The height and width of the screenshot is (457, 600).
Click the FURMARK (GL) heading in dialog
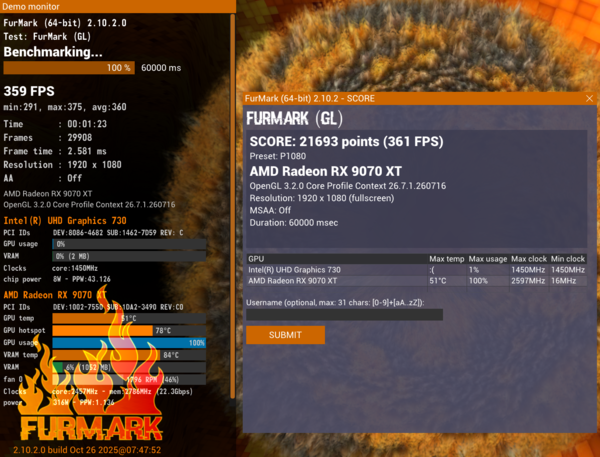click(x=294, y=118)
